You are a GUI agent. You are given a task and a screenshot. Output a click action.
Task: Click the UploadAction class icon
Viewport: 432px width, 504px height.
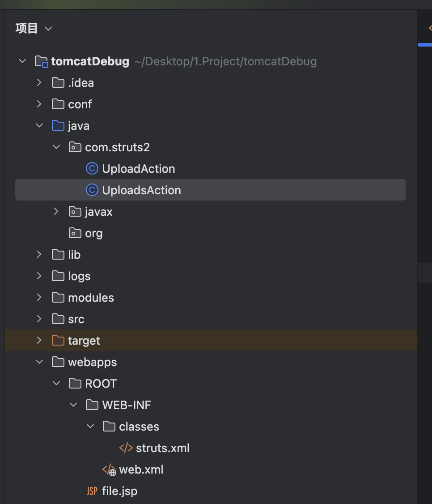coord(91,168)
